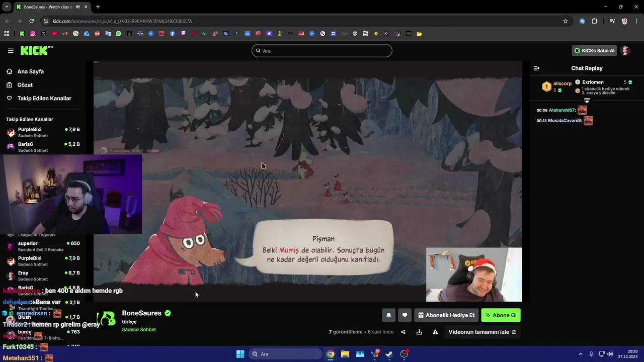Open Chrome three-dot menu
Screen dimensions: 644x362
pos(636,21)
